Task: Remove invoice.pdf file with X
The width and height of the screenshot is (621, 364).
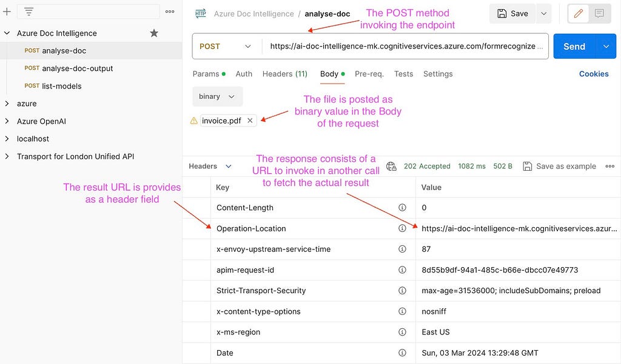Action: 250,121
